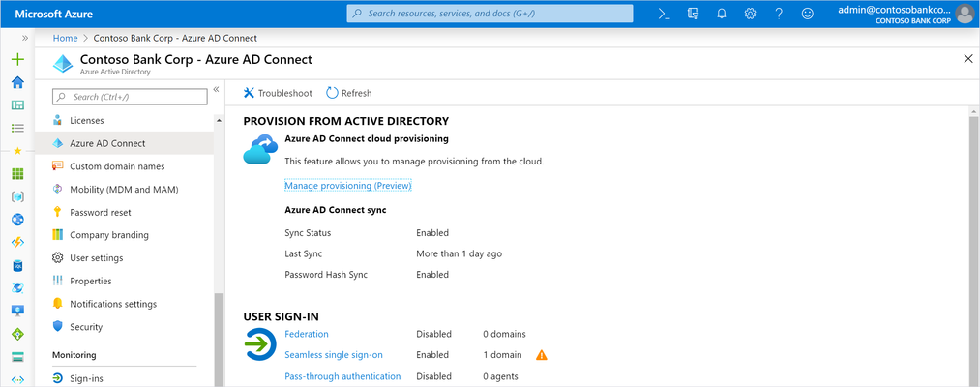The image size is (980, 387).
Task: Open Function App lightning icon
Action: (18, 242)
